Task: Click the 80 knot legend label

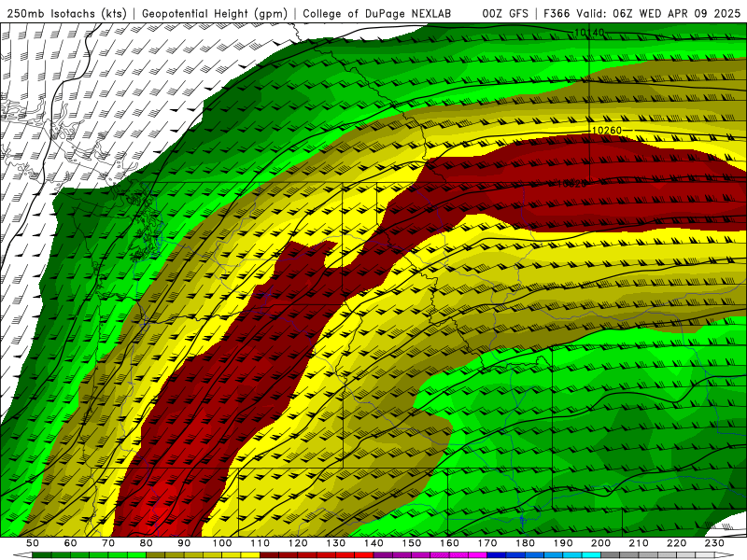Action: [147, 543]
